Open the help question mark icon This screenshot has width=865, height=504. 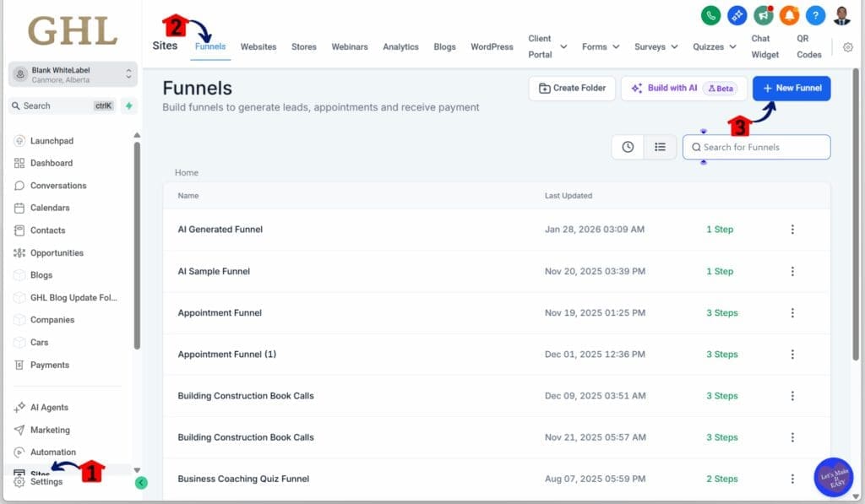coord(813,15)
